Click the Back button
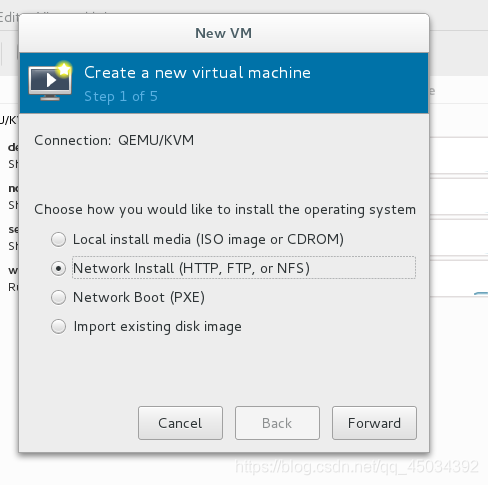 (277, 423)
